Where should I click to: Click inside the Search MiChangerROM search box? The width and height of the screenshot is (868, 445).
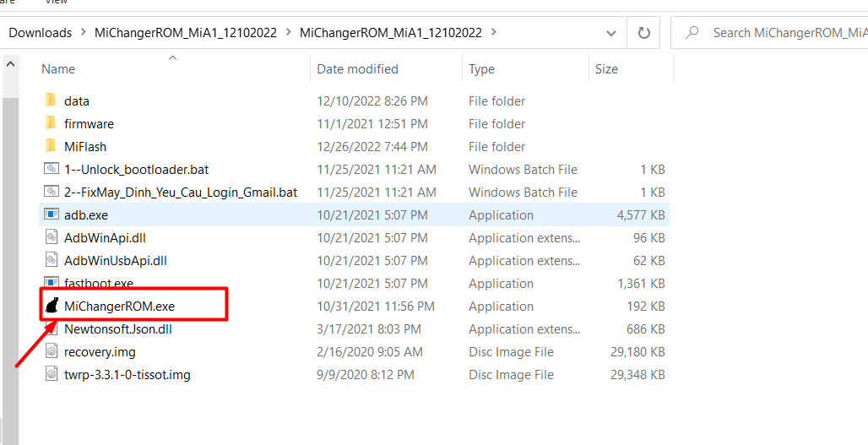point(785,33)
